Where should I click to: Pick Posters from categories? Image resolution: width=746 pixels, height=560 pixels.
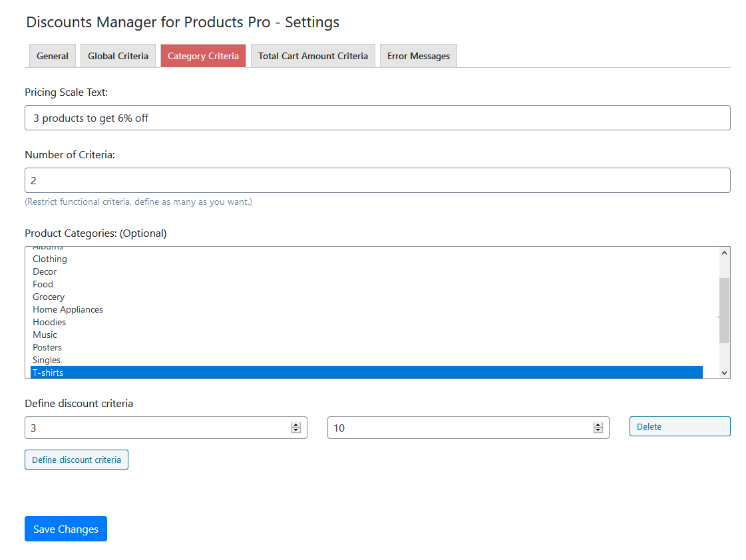point(366,347)
